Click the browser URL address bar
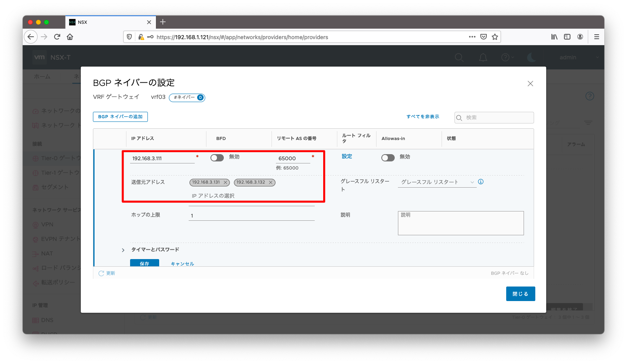627x364 pixels. coord(311,37)
